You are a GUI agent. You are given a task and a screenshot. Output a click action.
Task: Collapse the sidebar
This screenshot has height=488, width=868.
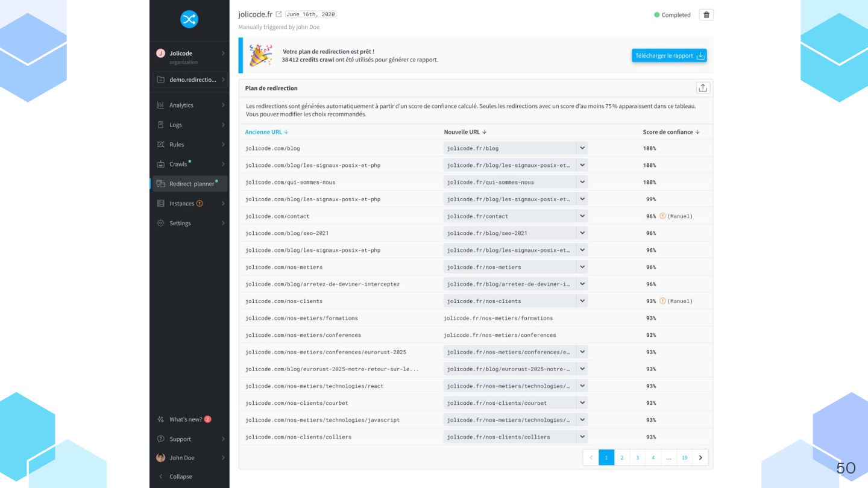(x=175, y=477)
